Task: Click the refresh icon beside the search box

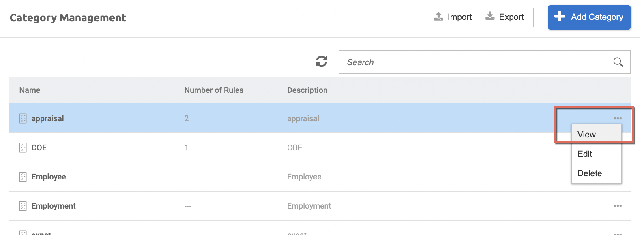Action: point(321,62)
